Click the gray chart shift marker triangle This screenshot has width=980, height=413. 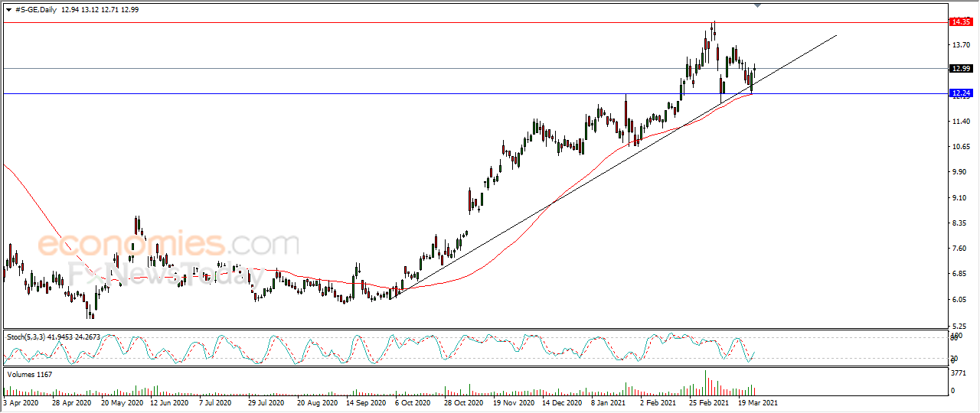757,6
